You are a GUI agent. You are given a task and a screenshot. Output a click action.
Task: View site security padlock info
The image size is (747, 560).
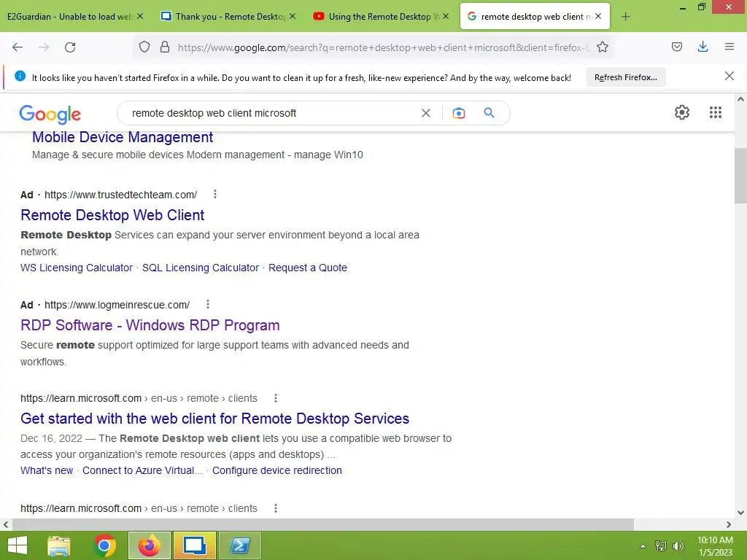(165, 47)
